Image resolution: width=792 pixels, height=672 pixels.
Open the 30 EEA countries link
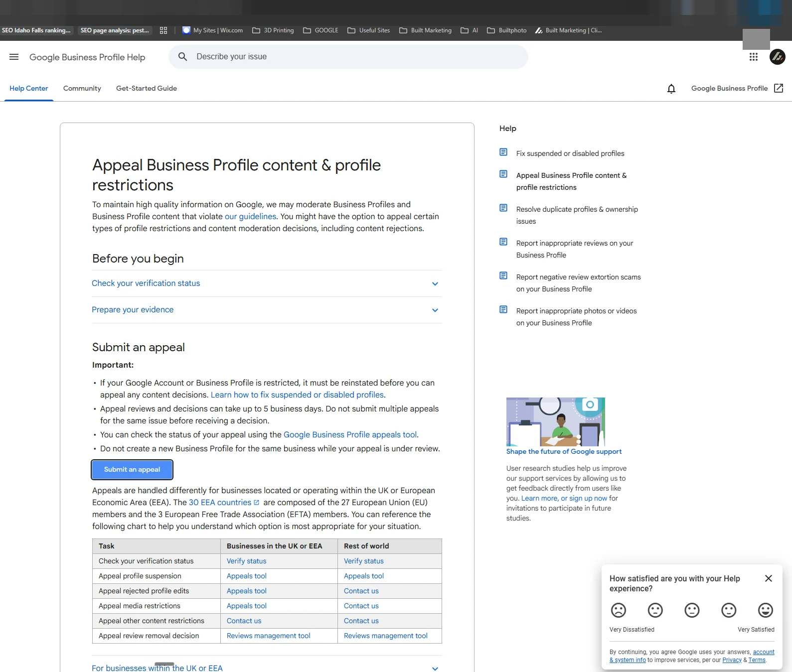(224, 503)
